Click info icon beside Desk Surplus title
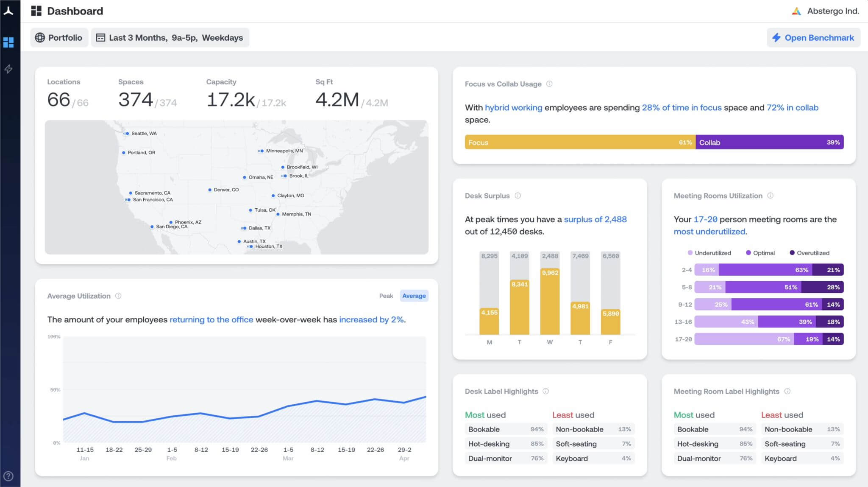This screenshot has width=868, height=487. tap(517, 196)
